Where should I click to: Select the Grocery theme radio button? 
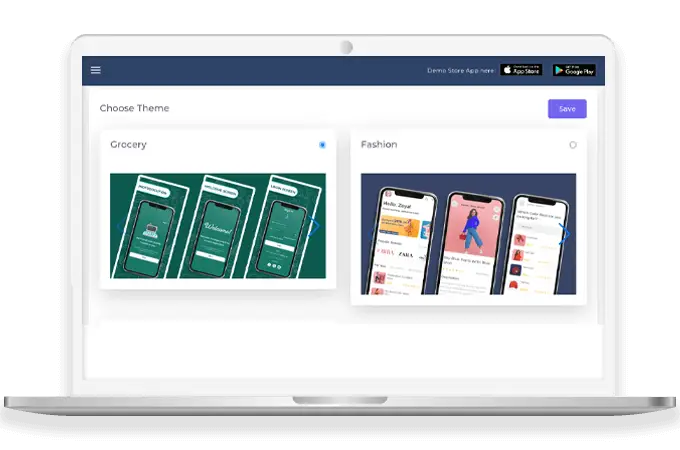coord(322,145)
